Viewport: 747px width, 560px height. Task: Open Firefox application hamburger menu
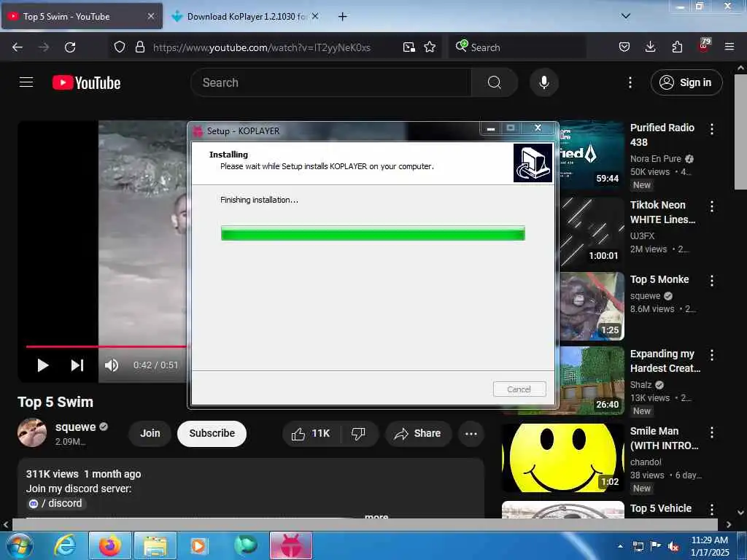(x=729, y=47)
